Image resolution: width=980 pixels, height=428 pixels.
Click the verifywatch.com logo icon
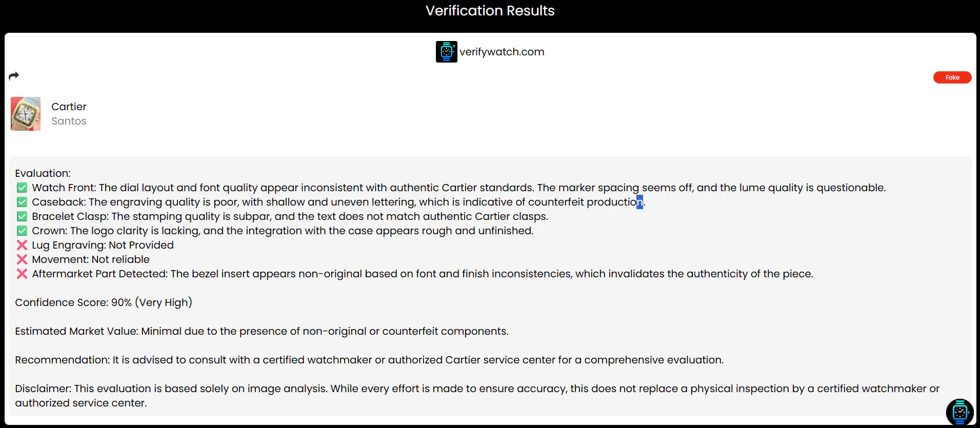pos(446,52)
